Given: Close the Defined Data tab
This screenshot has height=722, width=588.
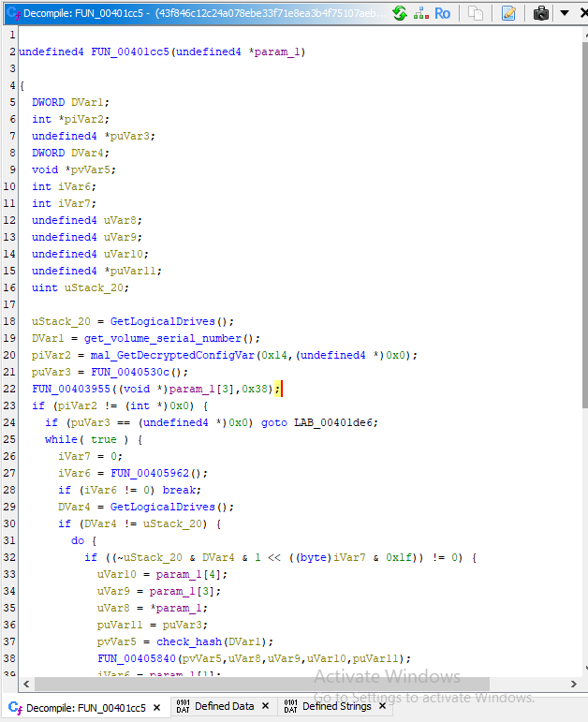Looking at the screenshot, I should point(265,706).
